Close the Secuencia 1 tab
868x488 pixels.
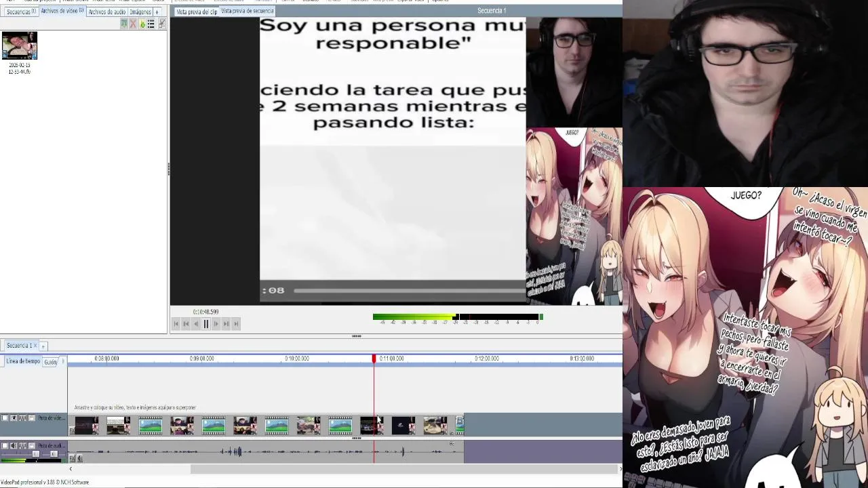35,346
